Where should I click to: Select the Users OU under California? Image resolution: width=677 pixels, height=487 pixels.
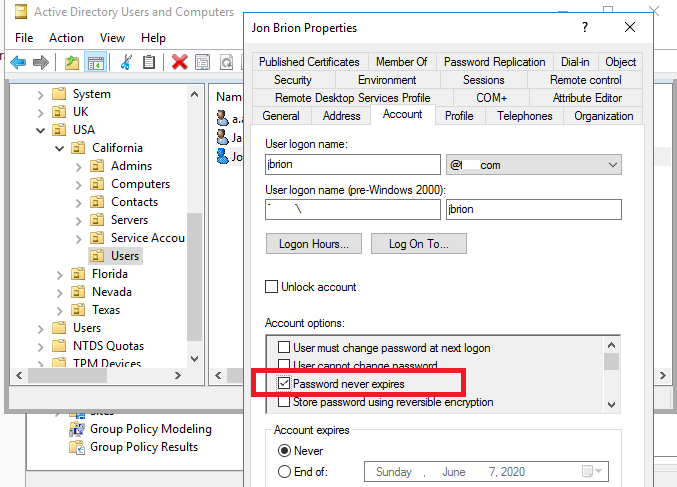[x=125, y=256]
